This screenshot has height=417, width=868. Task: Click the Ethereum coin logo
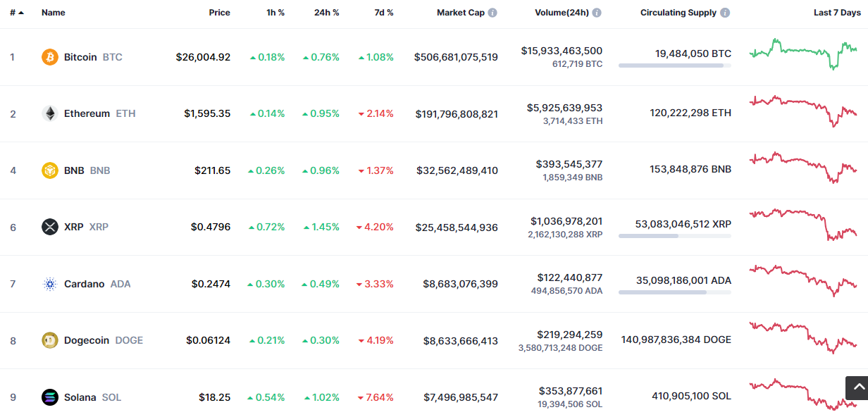(50, 113)
